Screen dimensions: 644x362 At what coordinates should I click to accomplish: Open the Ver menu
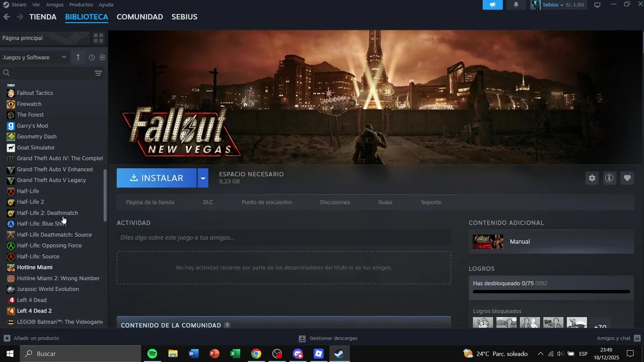(x=36, y=5)
